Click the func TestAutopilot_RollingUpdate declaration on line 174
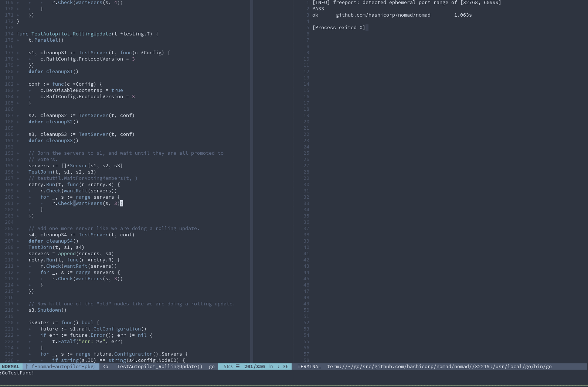Viewport: 588px width, 387px height. pos(88,34)
